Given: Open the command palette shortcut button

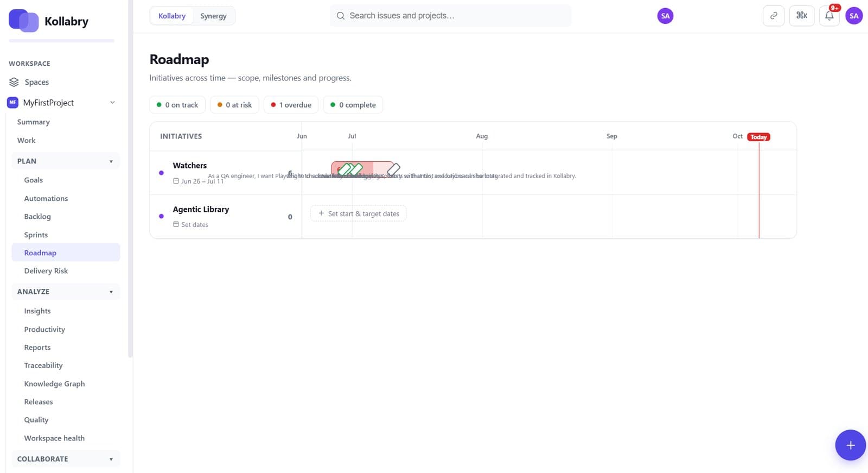Looking at the screenshot, I should coord(801,16).
